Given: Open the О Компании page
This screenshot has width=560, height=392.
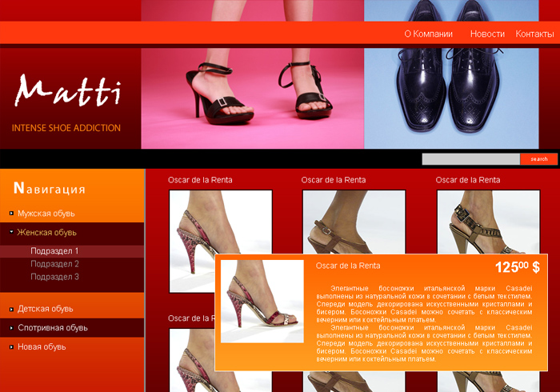Looking at the screenshot, I should 428,34.
